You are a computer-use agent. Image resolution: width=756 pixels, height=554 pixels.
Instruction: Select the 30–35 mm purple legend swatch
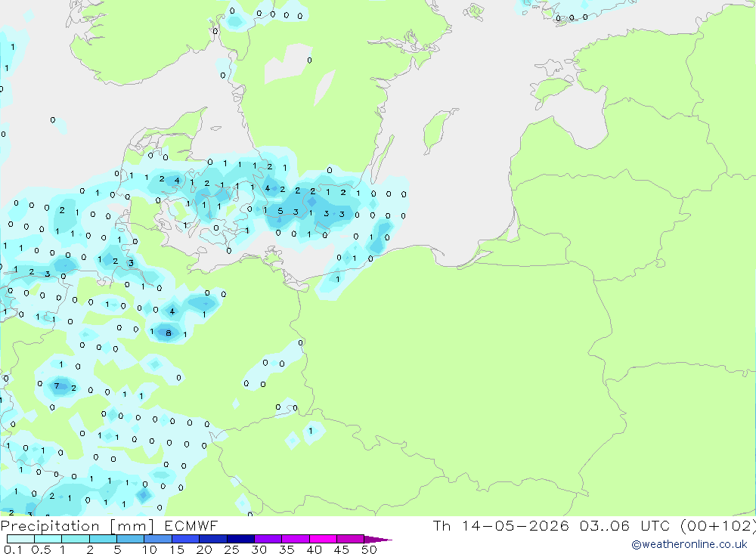(268, 539)
